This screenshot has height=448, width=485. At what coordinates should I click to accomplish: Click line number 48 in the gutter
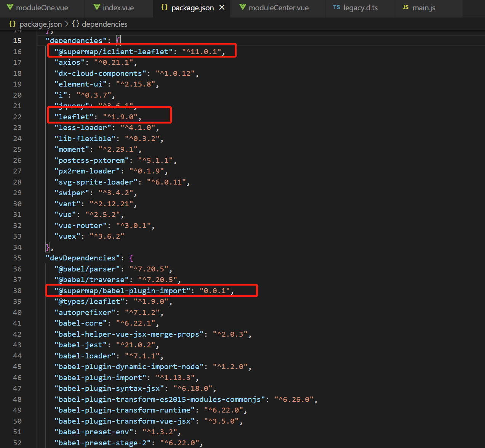tap(18, 400)
